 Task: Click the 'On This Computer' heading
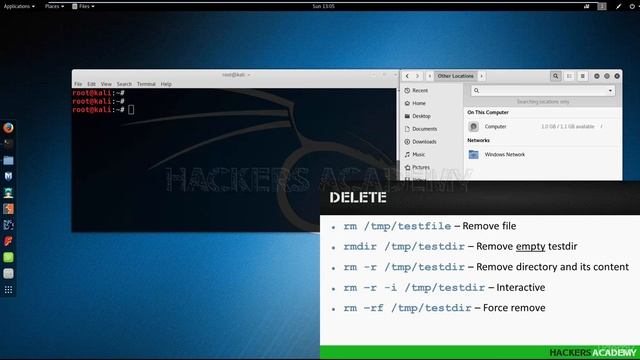pos(488,112)
